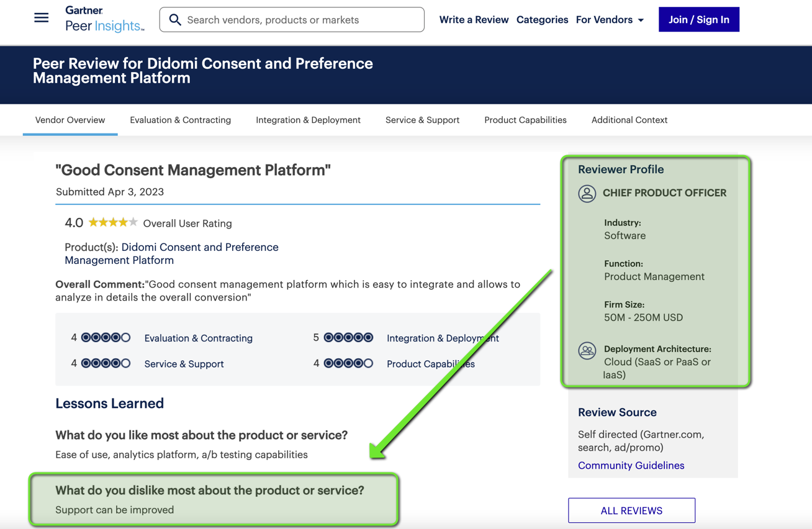The image size is (812, 529).
Task: Click the search magnifier icon
Action: coord(175,20)
